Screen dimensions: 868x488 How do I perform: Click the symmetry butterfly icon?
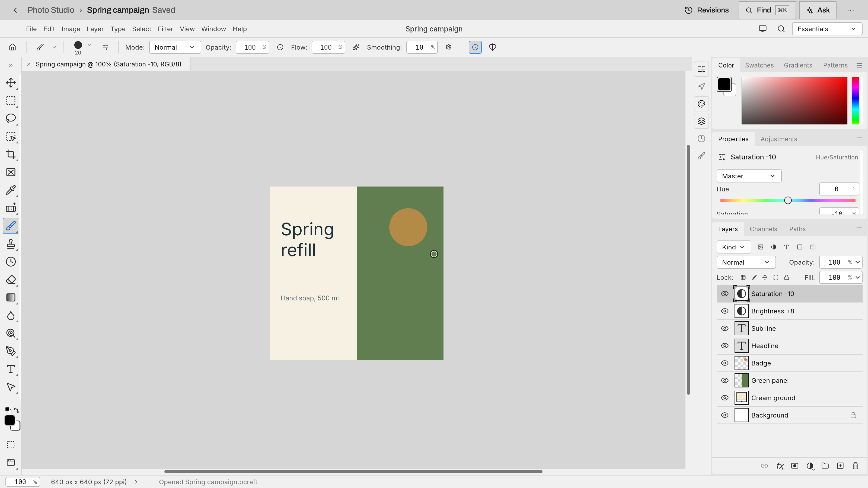tap(492, 47)
